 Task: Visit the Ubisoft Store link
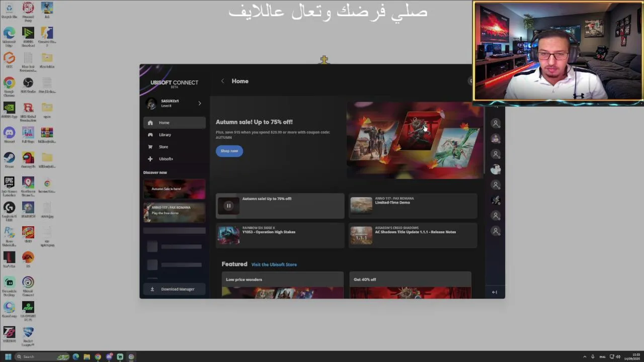[x=274, y=264]
